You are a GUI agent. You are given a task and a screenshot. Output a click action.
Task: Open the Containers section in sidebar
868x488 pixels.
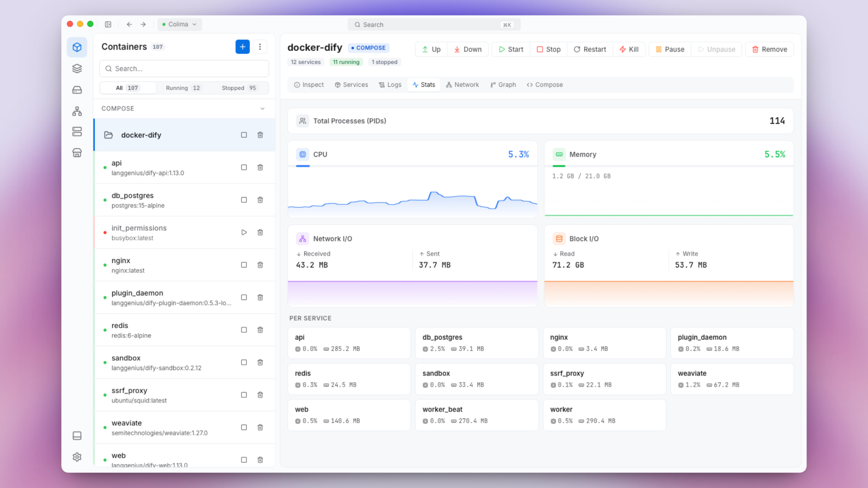[77, 47]
